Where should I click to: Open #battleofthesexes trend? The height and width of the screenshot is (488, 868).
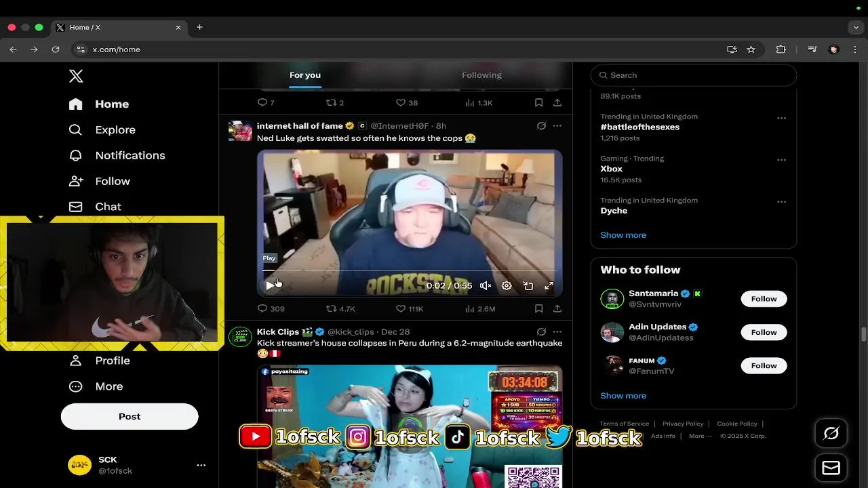(639, 127)
